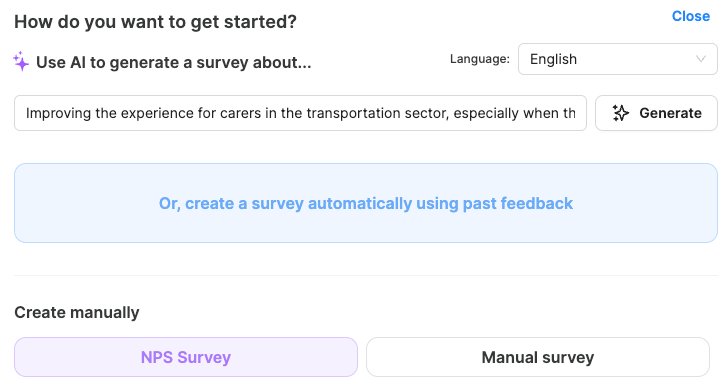Create survey automatically using past feedback
722x390 pixels.
[366, 203]
